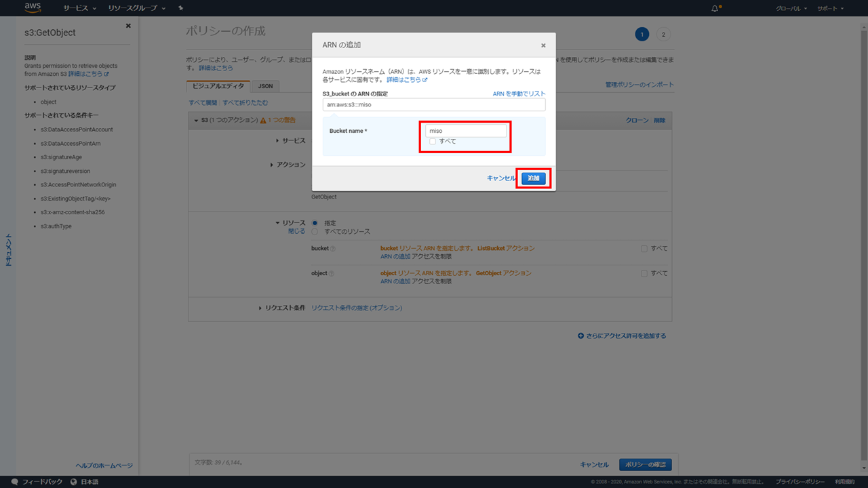Check すべて checkbox for object resource

[x=644, y=273]
